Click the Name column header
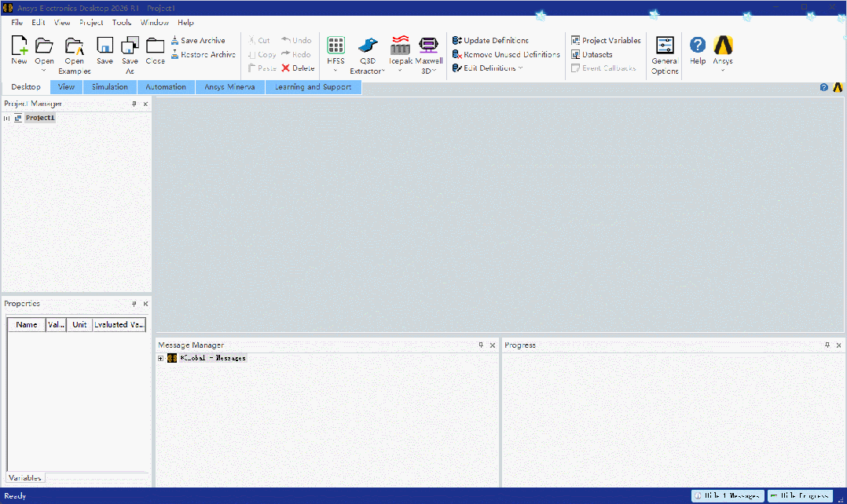 (27, 325)
